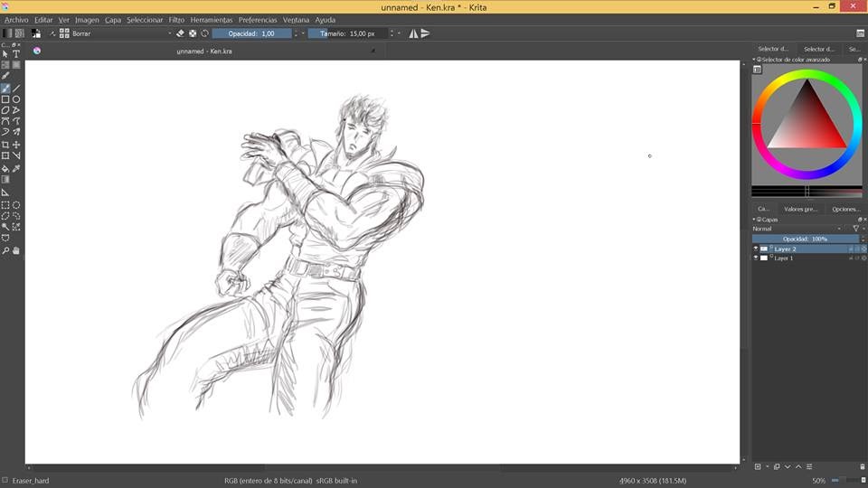Select the Transform tool
The image size is (868, 488).
click(x=5, y=156)
